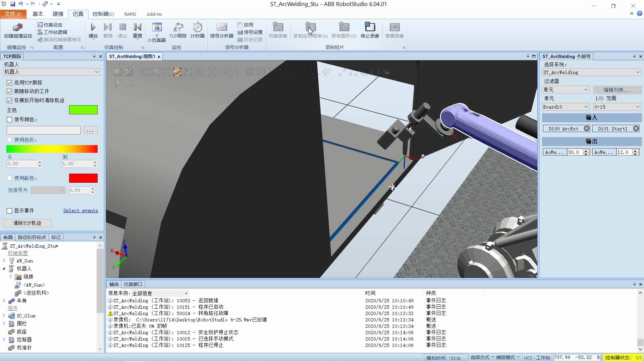Expand the 链接 tree node
The image size is (644, 362).
point(11,277)
